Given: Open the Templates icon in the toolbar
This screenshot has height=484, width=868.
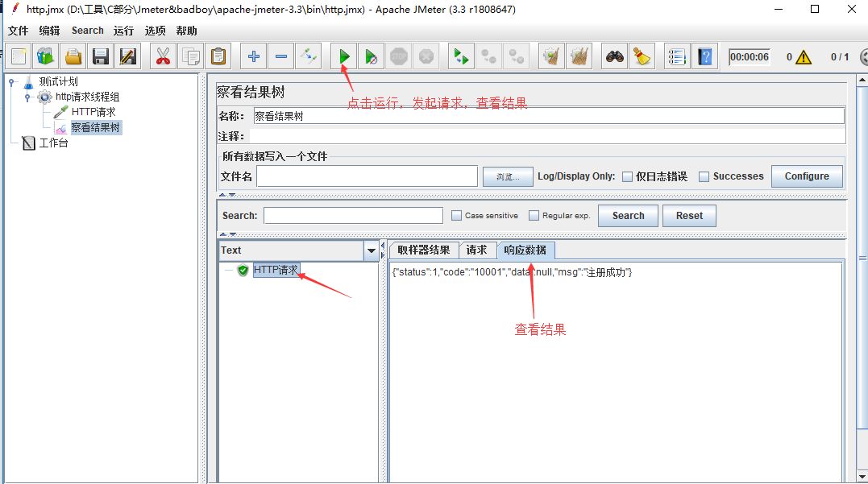Looking at the screenshot, I should click(x=45, y=56).
